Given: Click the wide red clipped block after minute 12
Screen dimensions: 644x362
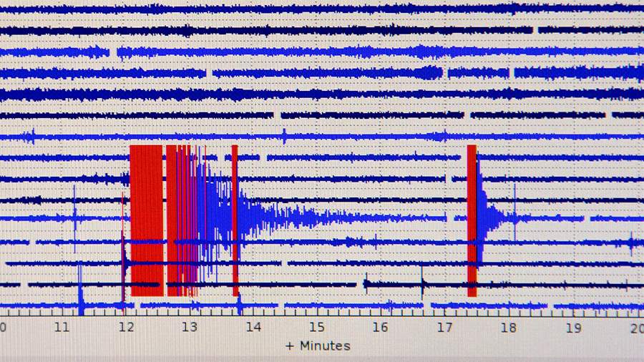Looking at the screenshot, I should click(146, 220).
